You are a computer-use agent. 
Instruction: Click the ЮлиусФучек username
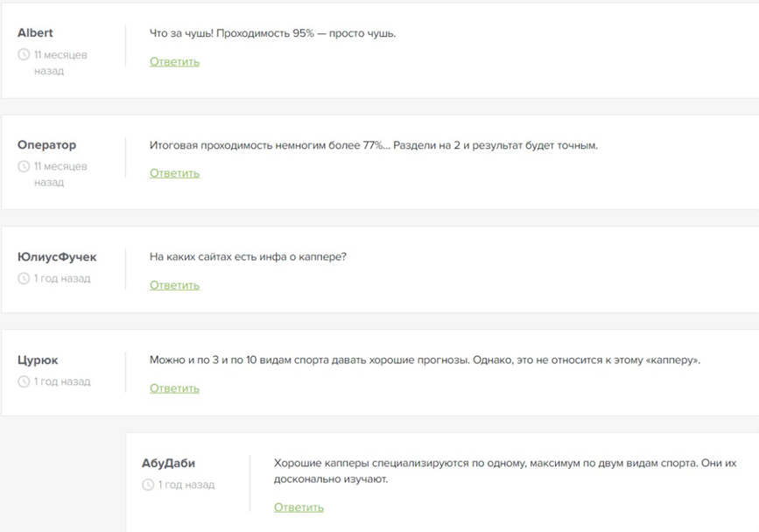[57, 257]
